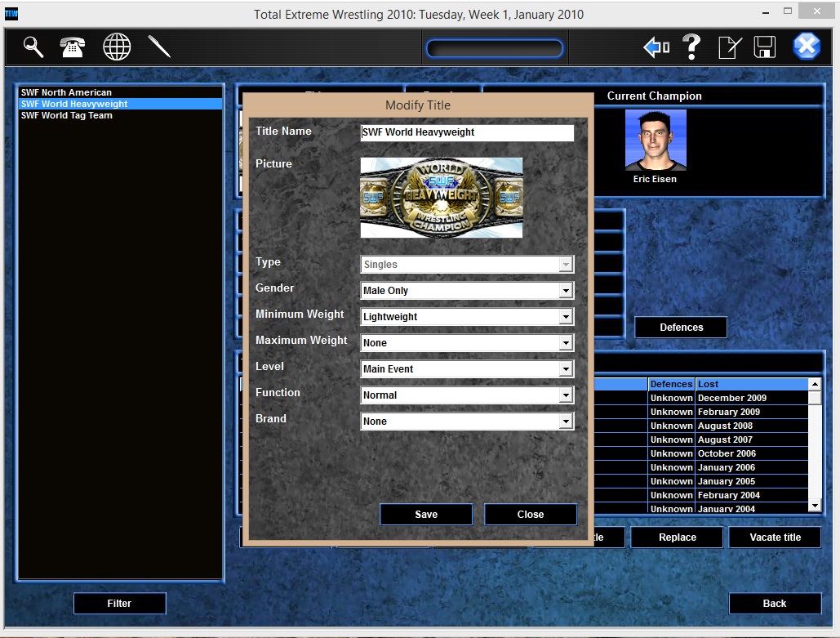The width and height of the screenshot is (840, 638).
Task: Open the Gender dropdown
Action: (565, 290)
